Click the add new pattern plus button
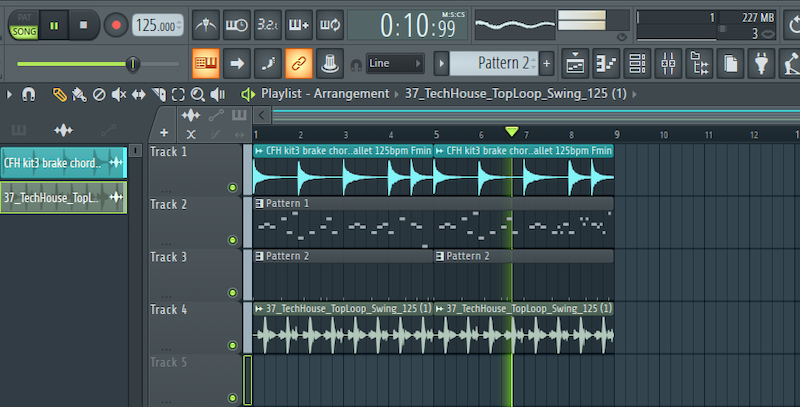The image size is (800, 407). click(546, 64)
